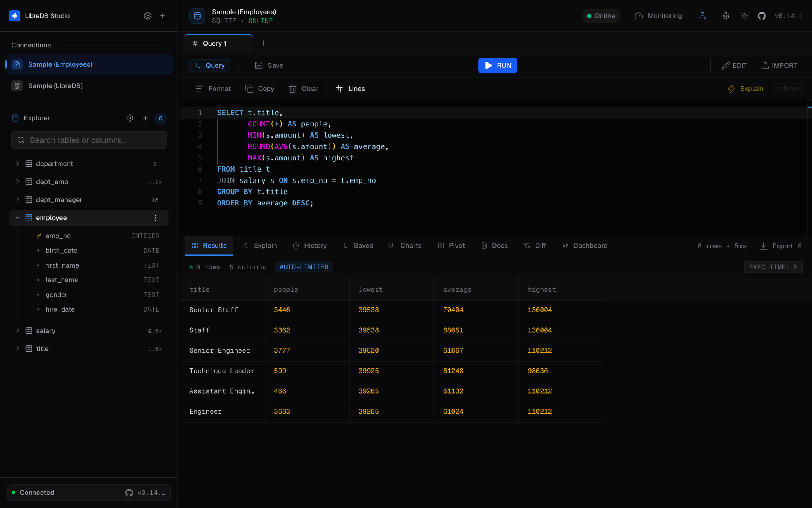The width and height of the screenshot is (812, 508).
Task: Click the AUTO-LIMITED badge
Action: pyautogui.click(x=304, y=267)
